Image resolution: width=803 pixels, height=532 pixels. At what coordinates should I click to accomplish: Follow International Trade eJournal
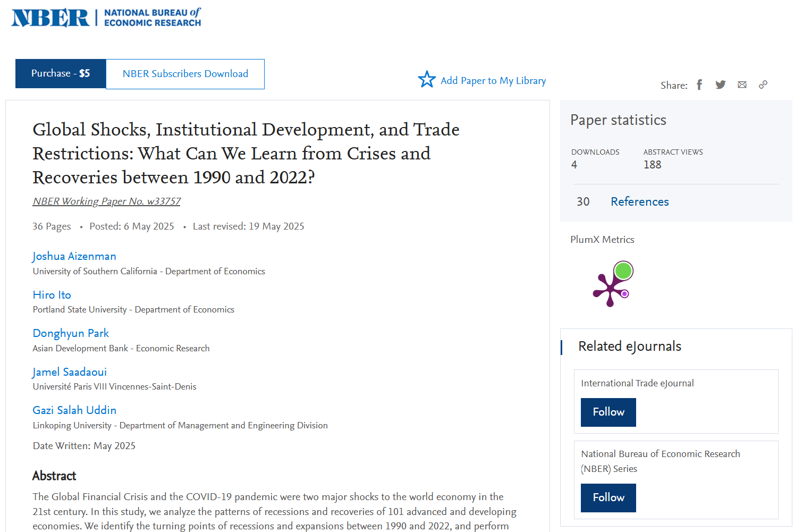608,412
